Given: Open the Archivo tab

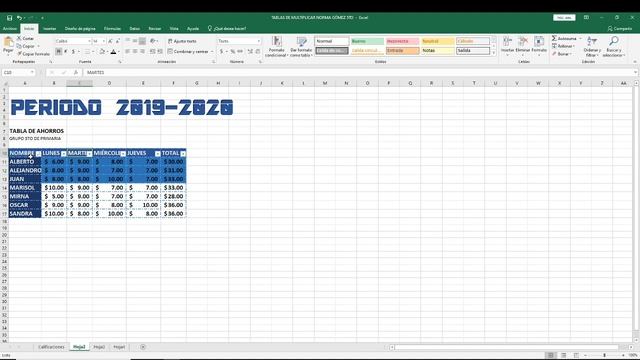Looking at the screenshot, I should (x=9, y=29).
